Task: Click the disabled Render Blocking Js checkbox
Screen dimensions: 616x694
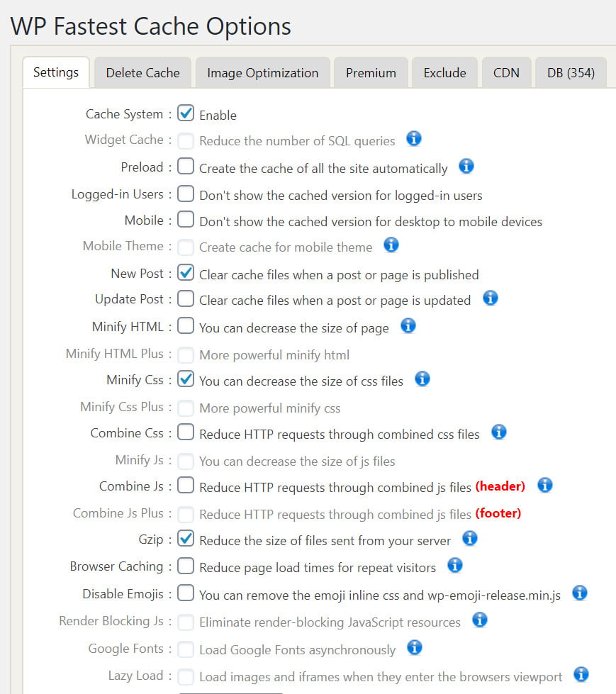Action: tap(186, 622)
